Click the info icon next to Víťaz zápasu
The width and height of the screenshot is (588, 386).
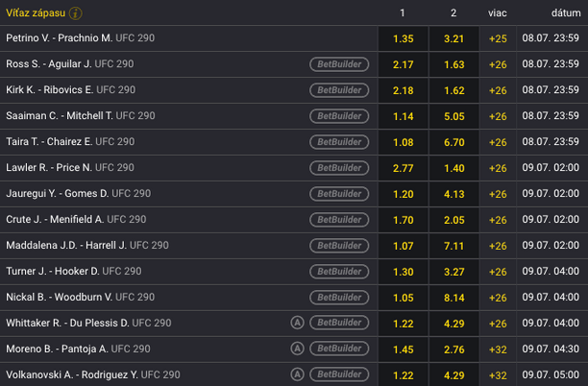click(x=75, y=13)
